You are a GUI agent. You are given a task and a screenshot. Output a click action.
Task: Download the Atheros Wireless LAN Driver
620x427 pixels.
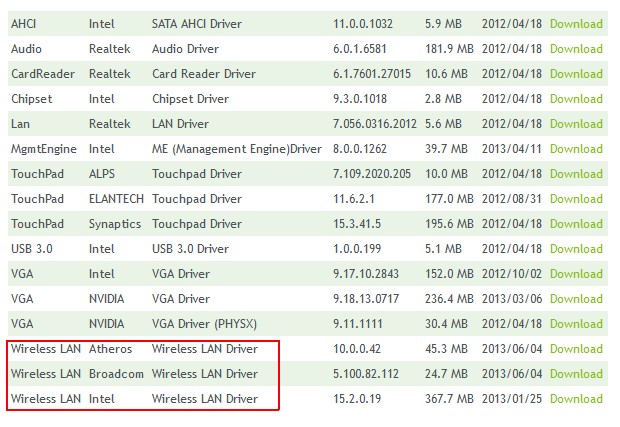click(576, 349)
